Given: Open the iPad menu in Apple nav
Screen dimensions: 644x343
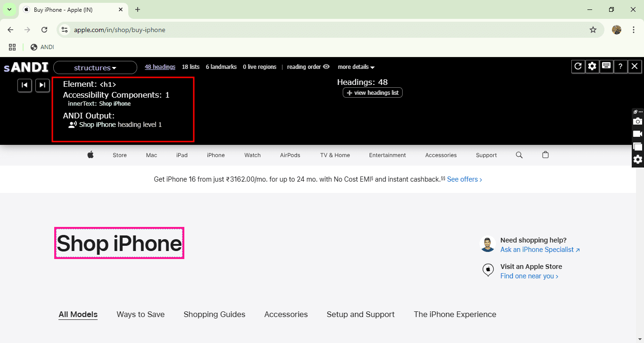Looking at the screenshot, I should [x=182, y=155].
